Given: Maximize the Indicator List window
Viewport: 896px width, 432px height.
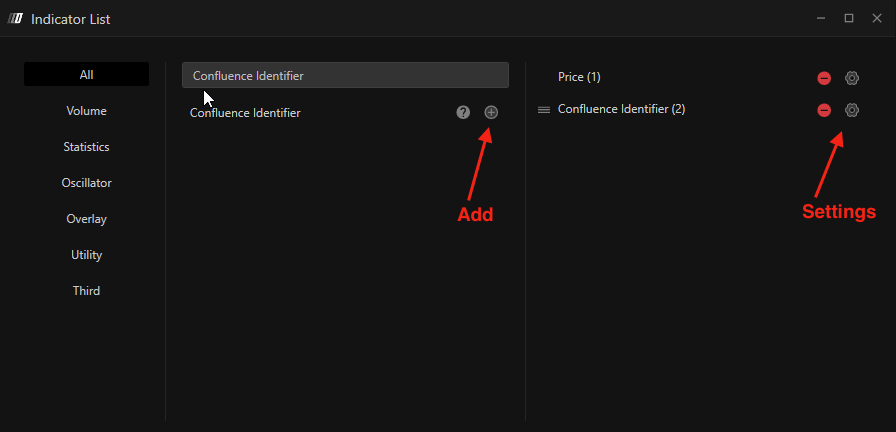Looking at the screenshot, I should pos(849,18).
